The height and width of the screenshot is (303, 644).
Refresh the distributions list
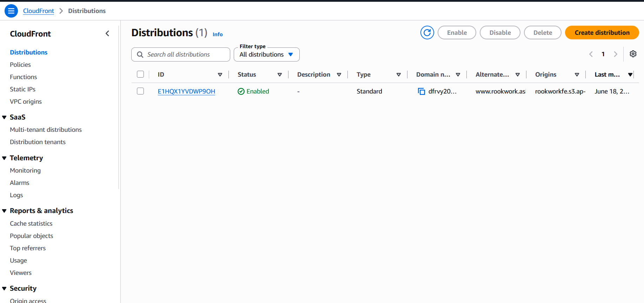(427, 33)
